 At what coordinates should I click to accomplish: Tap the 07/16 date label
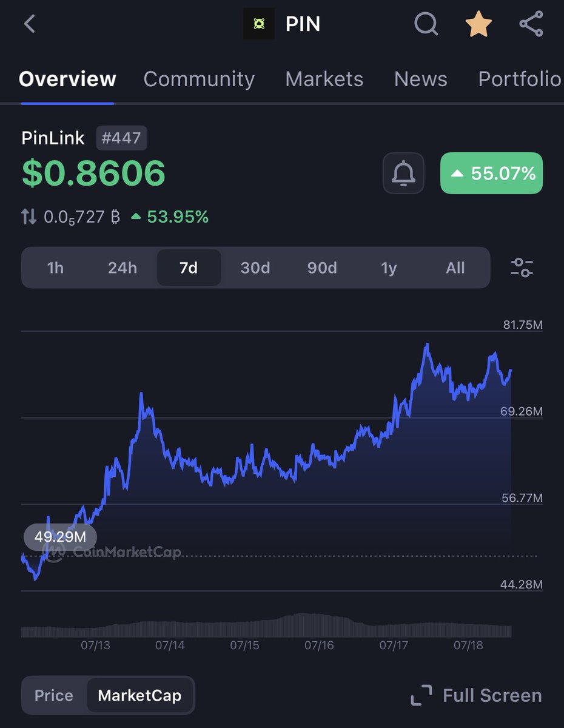point(320,645)
